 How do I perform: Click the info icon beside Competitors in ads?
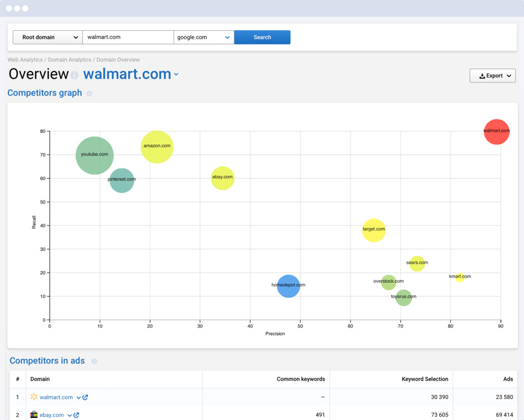[94, 361]
